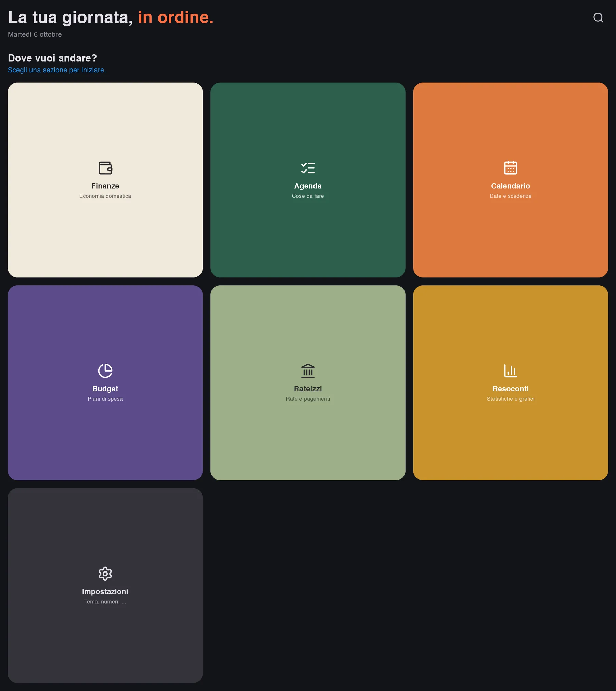The height and width of the screenshot is (691, 616).
Task: Click the wallet icon in Finanze
Action: (x=105, y=168)
